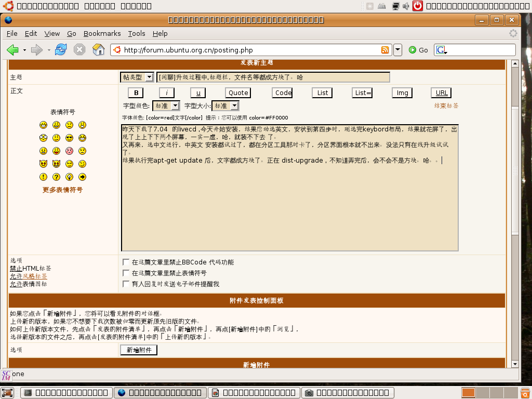Insert the big grin smiley
The height and width of the screenshot is (399, 532).
coord(44,125)
